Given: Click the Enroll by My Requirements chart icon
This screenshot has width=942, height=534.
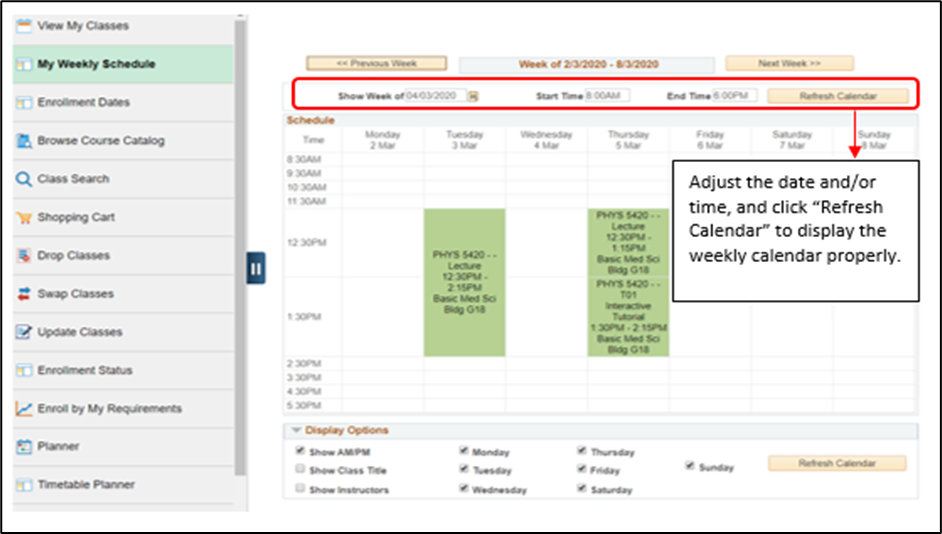Looking at the screenshot, I should coord(23,409).
